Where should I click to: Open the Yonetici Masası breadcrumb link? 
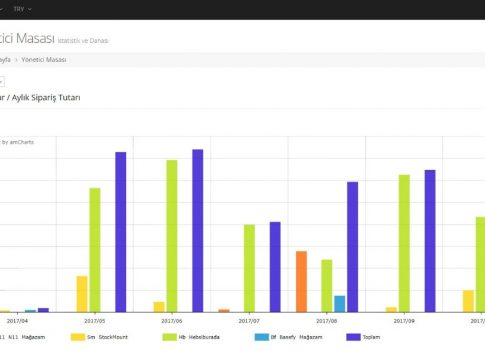44,60
